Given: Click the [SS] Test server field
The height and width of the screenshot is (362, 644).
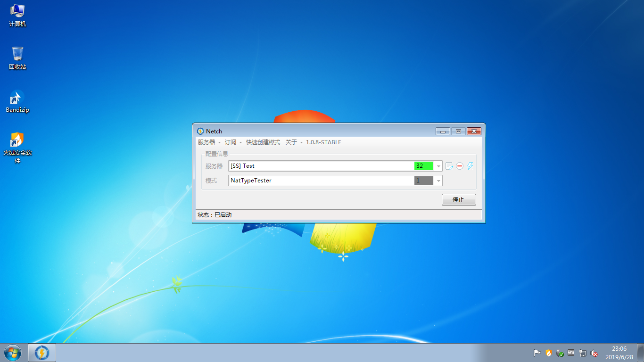Looking at the screenshot, I should click(x=335, y=166).
